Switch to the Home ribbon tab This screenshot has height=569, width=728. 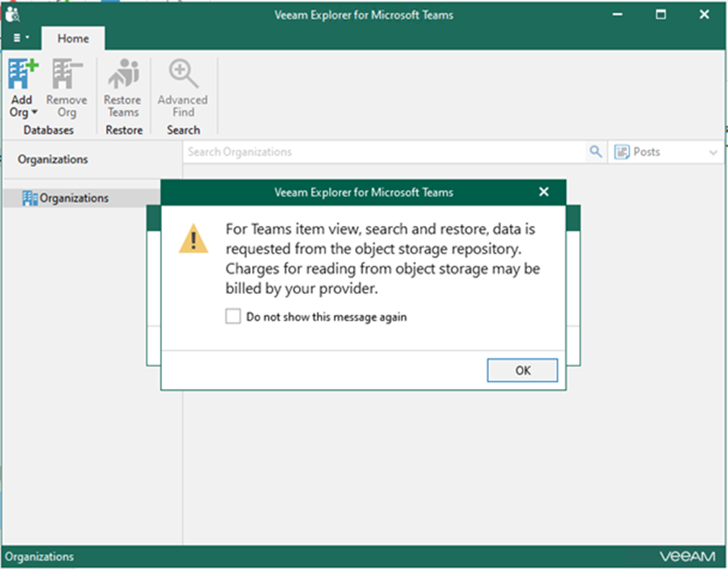point(73,38)
